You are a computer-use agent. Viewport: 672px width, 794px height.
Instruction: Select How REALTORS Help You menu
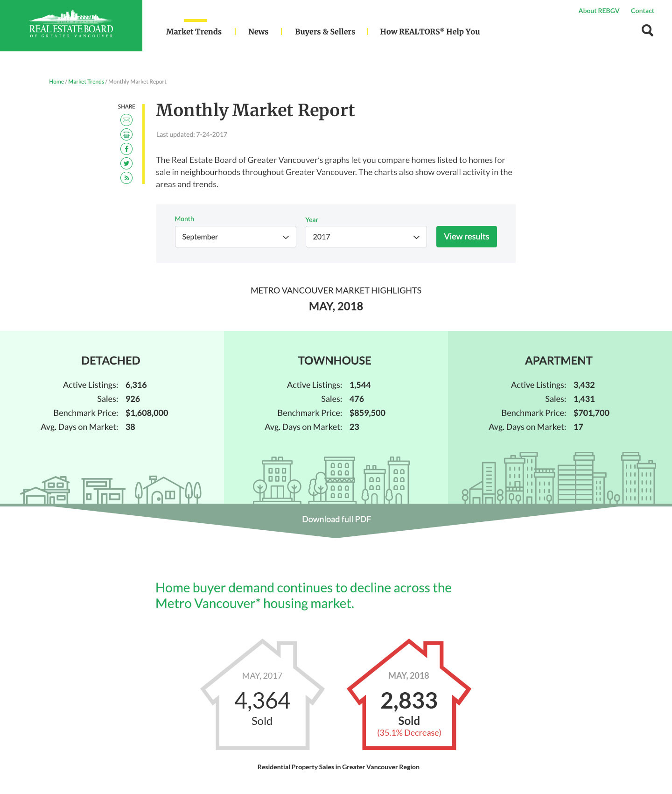(430, 32)
